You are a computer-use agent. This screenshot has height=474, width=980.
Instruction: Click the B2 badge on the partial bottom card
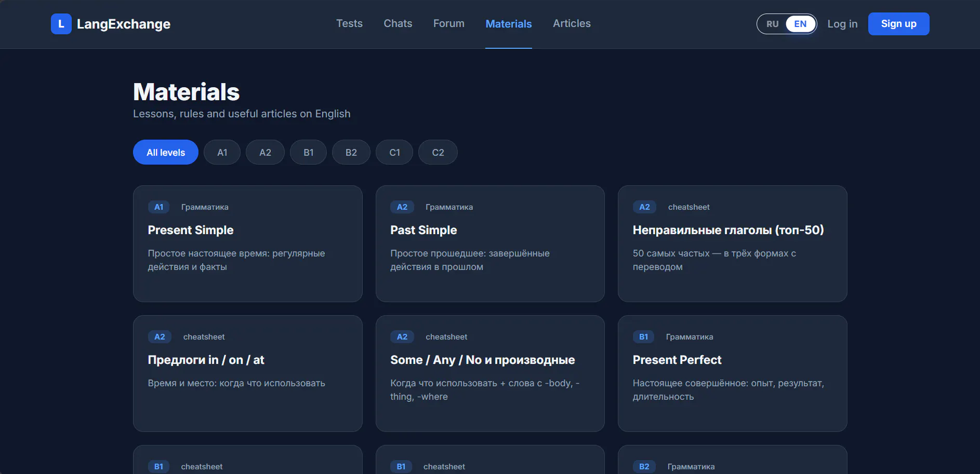point(644,466)
